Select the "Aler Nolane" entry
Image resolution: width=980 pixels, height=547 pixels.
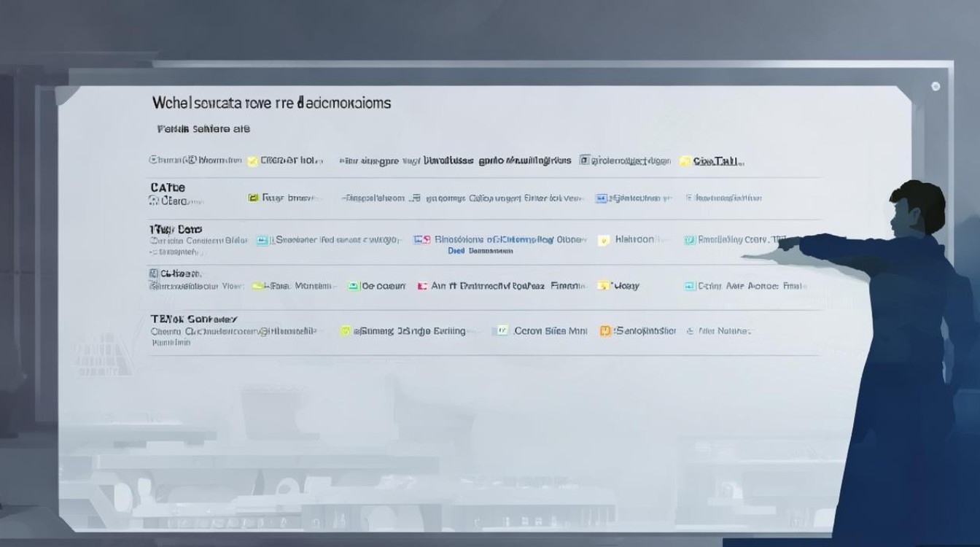[x=724, y=331]
